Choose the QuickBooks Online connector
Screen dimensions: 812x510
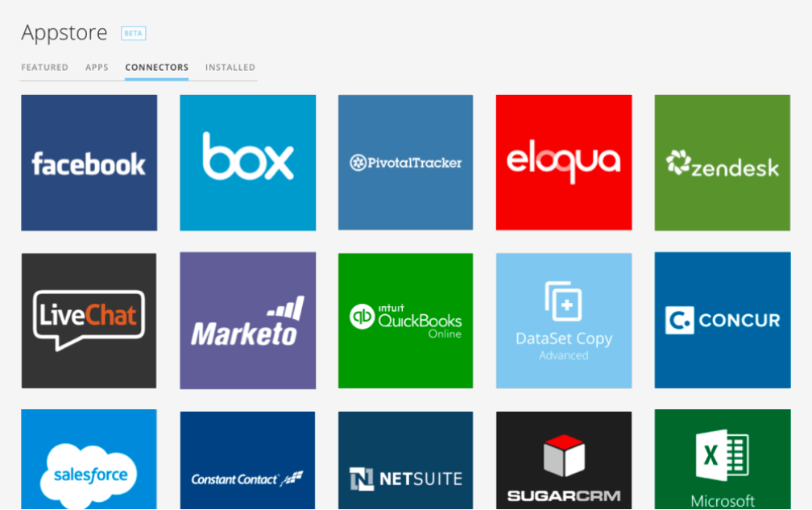click(x=405, y=321)
